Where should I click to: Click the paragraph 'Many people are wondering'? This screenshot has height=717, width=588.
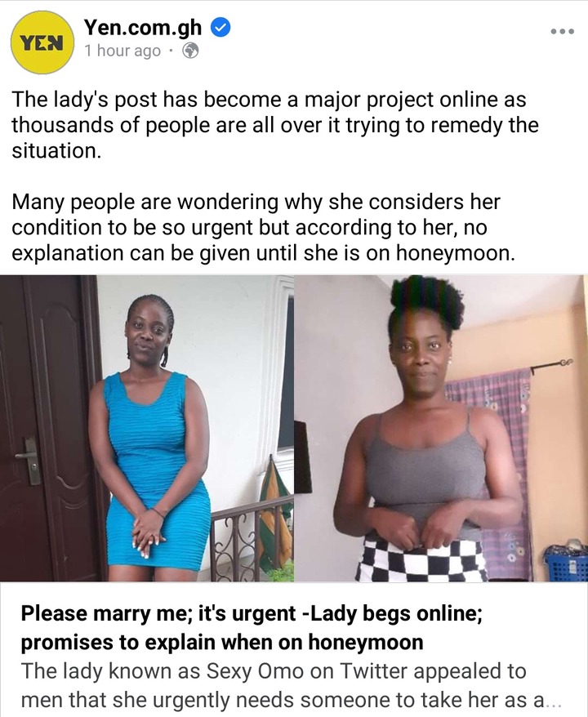(263, 227)
